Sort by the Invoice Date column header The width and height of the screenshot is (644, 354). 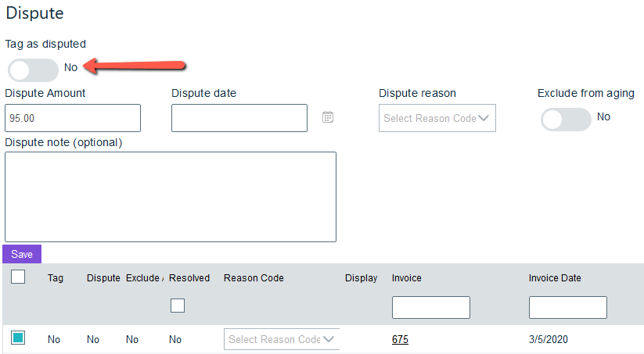point(555,278)
